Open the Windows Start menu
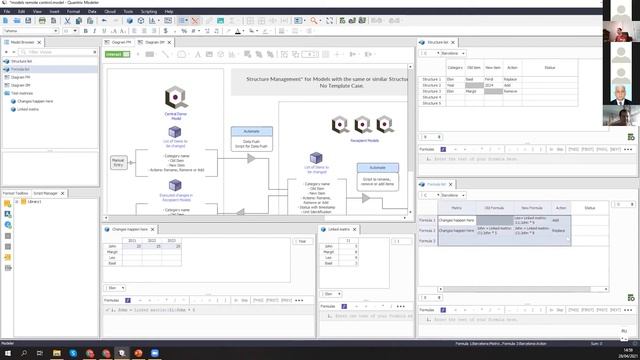 click(7, 353)
